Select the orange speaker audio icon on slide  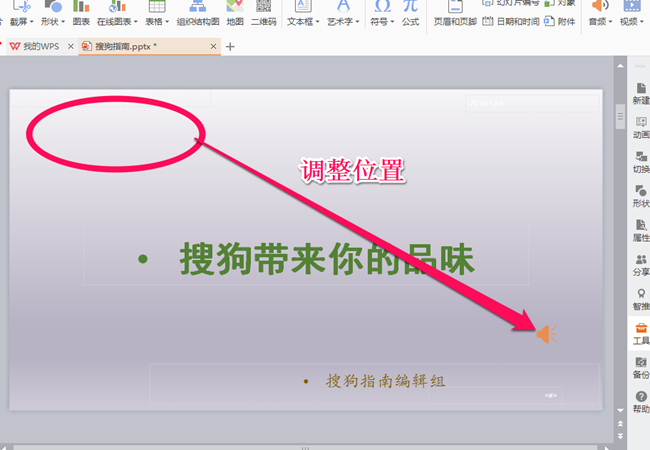[x=546, y=334]
